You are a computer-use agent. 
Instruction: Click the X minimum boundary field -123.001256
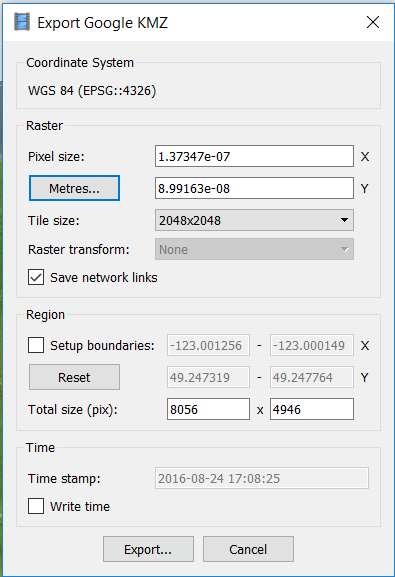[208, 345]
